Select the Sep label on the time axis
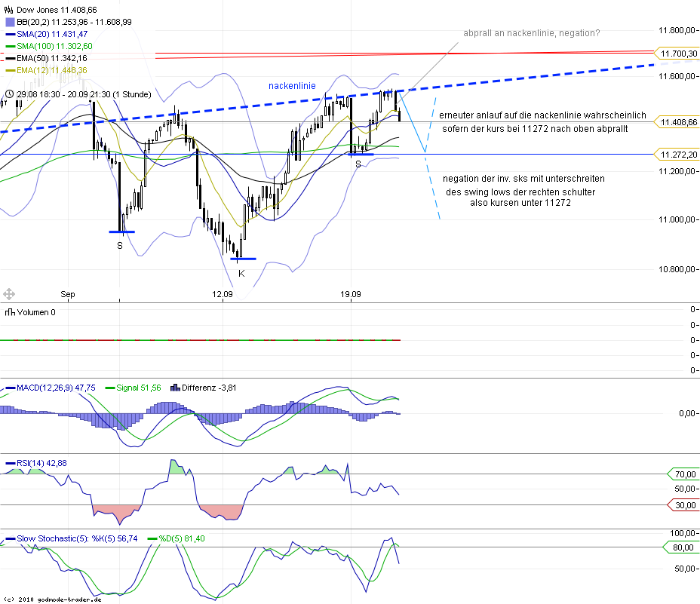 click(x=68, y=295)
